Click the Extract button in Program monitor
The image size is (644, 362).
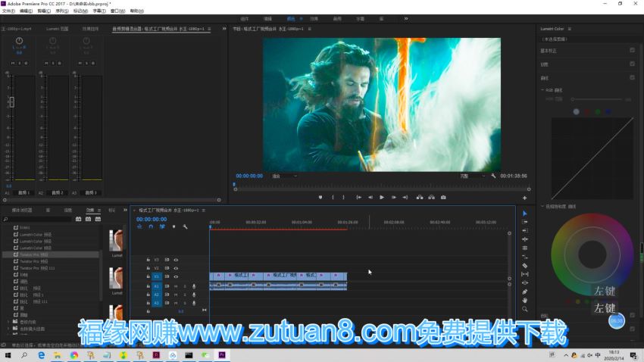[x=431, y=198]
